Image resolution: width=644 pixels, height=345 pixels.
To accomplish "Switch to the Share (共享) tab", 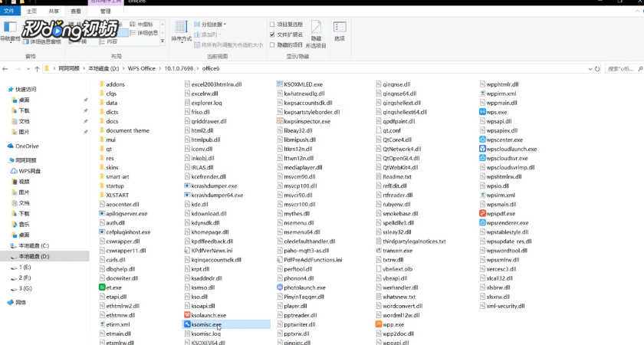I will click(x=54, y=11).
